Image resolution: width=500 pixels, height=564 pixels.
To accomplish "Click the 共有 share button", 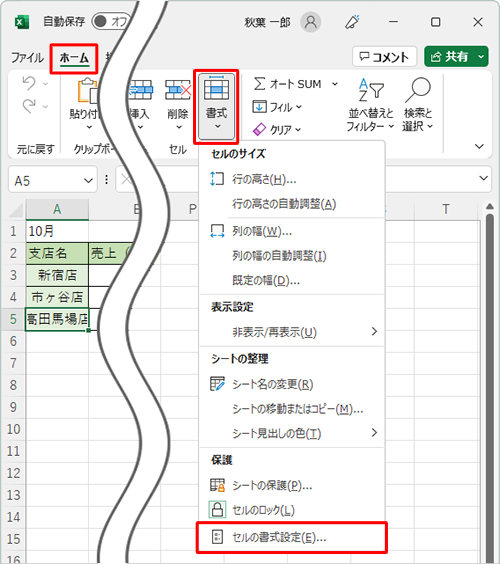I will point(450,56).
